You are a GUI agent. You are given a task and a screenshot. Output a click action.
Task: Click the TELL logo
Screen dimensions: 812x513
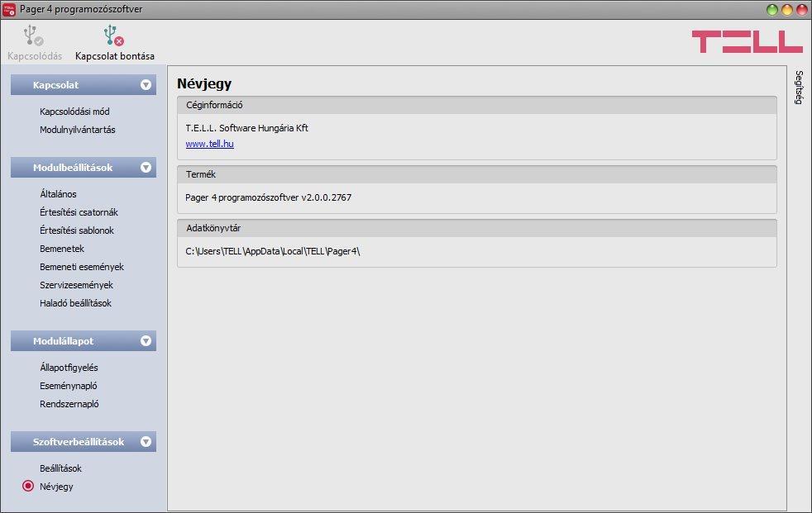click(748, 41)
